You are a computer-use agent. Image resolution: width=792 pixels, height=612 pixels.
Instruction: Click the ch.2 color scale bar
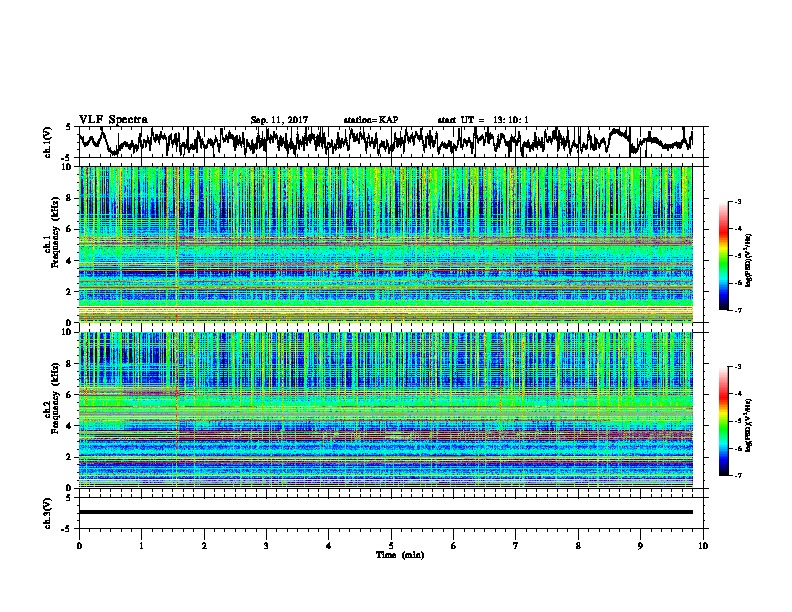tap(723, 421)
